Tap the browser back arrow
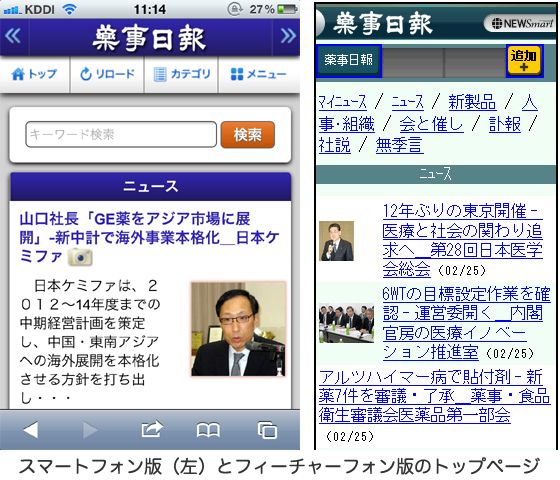 (31, 430)
